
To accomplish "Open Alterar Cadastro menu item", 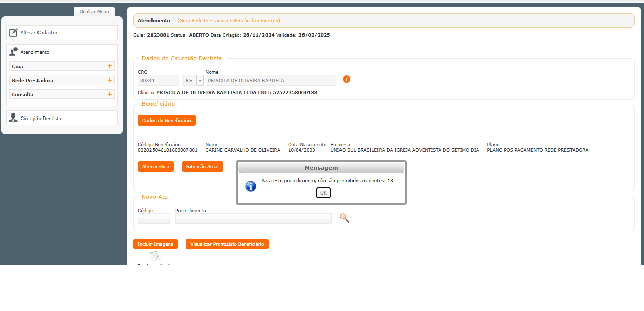I will click(x=62, y=32).
